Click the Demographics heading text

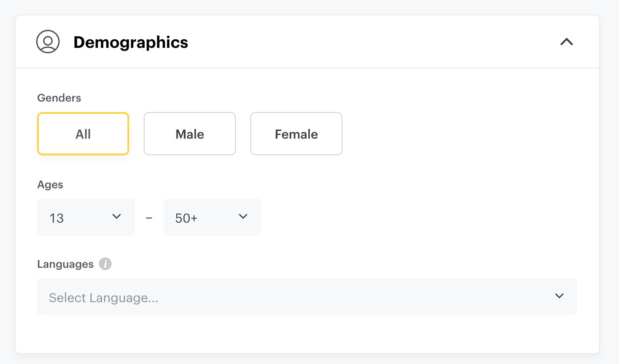(131, 42)
